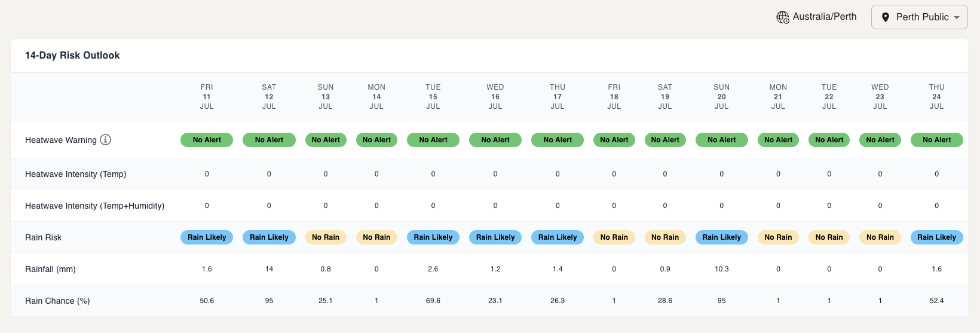Select the Fri 11 Jul column header
Viewport: 980px width, 333px height.
coord(207,97)
